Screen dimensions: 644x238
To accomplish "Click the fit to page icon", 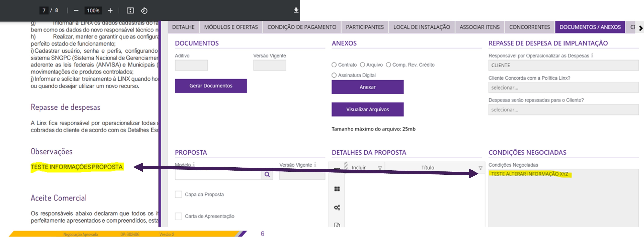I will (130, 11).
